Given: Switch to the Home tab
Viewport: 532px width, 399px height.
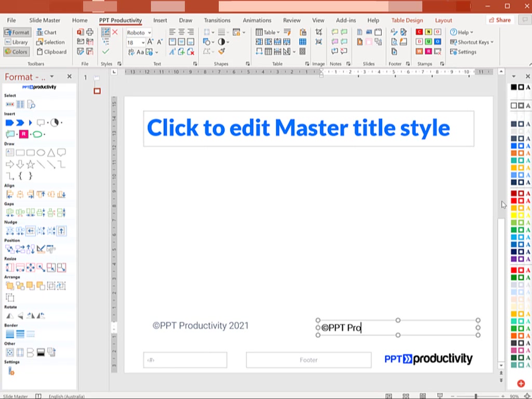Looking at the screenshot, I should (x=79, y=20).
